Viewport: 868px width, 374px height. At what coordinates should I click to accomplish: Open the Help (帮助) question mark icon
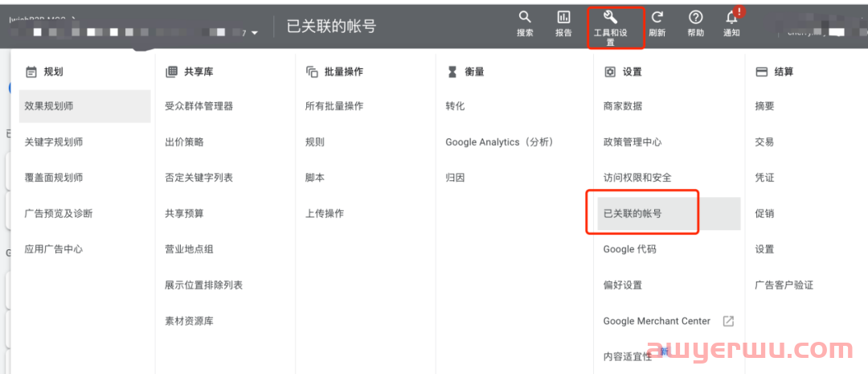click(696, 18)
